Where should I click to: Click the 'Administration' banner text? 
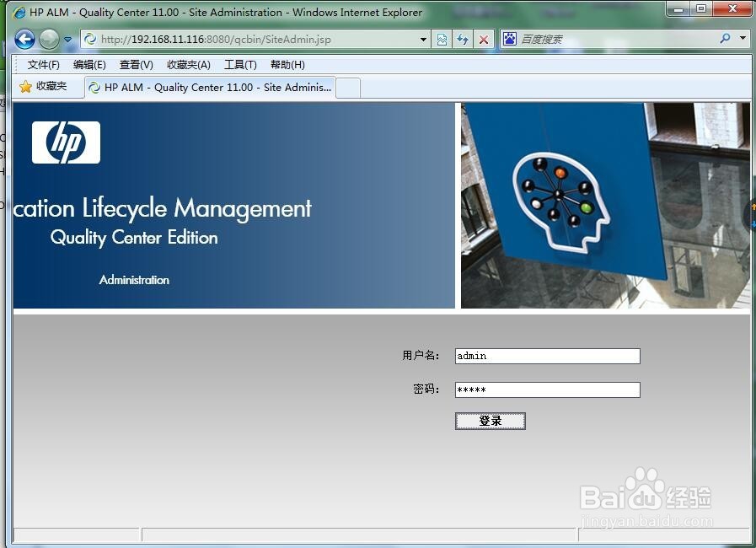pyautogui.click(x=134, y=280)
